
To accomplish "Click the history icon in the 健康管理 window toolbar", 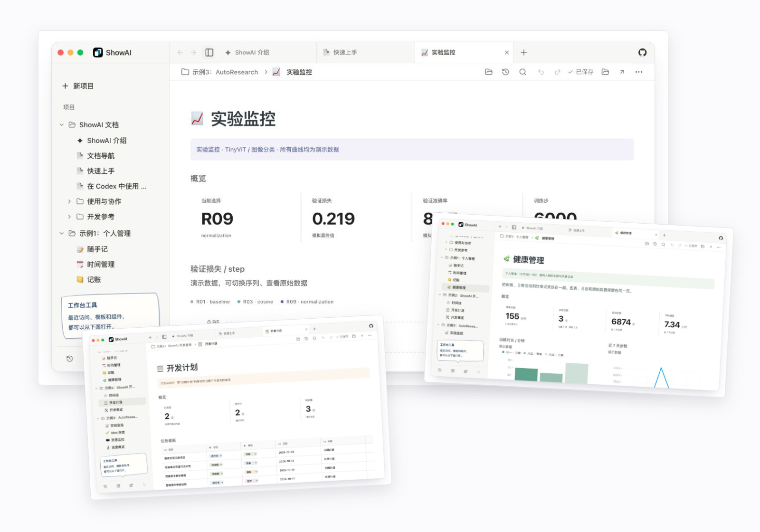I will point(655,244).
